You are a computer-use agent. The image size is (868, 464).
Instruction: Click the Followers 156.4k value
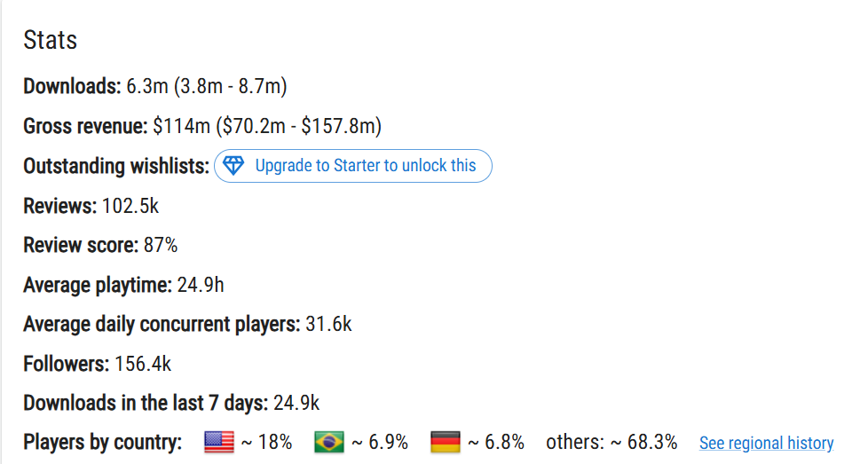(143, 364)
